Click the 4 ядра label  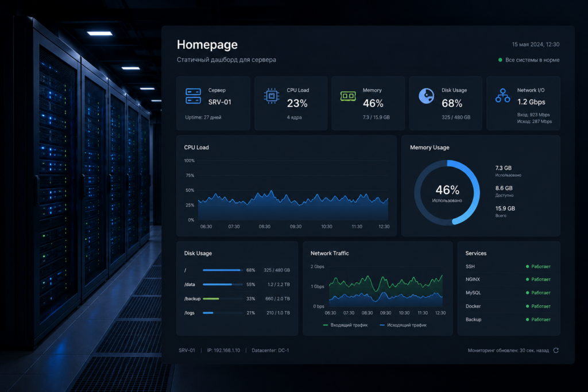coord(294,117)
